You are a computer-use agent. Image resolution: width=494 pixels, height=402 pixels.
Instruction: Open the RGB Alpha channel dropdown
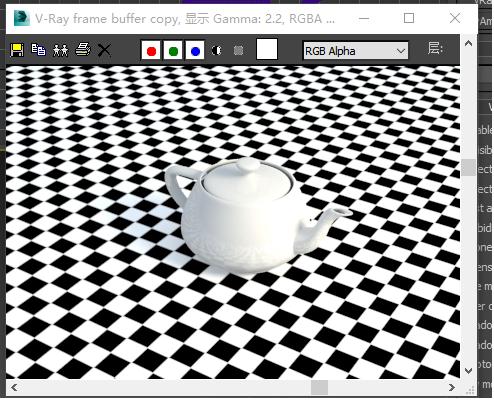pos(355,51)
